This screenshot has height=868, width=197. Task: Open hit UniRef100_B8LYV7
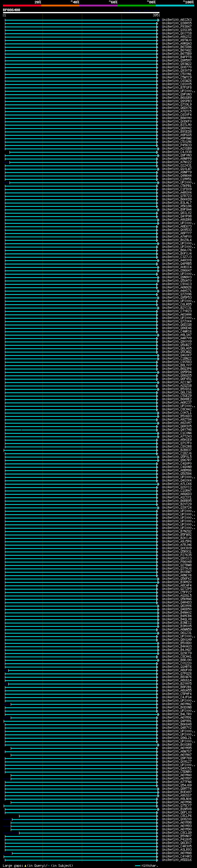(x=177, y=365)
